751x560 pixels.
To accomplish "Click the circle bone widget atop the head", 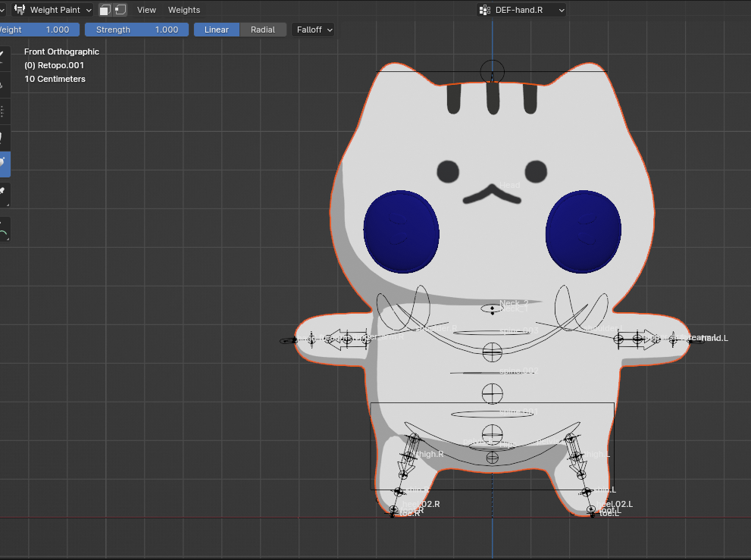I will pos(493,72).
